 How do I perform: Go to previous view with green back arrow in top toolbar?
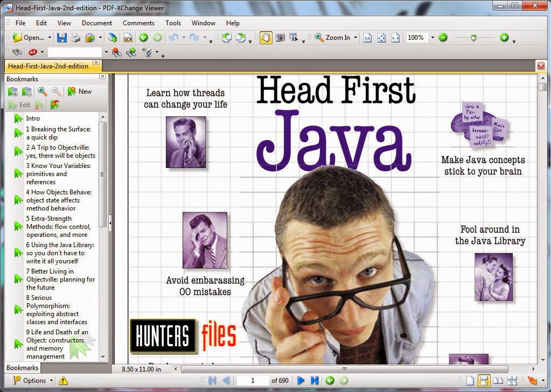tap(143, 37)
